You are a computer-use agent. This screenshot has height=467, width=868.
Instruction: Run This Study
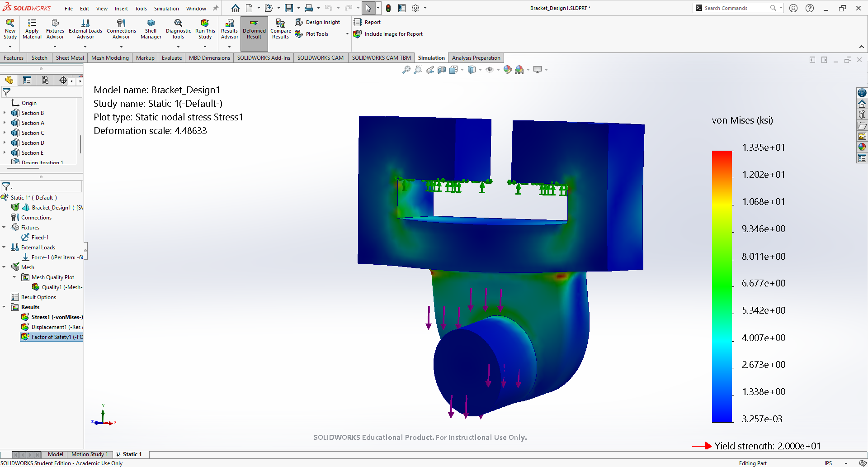[x=205, y=29]
